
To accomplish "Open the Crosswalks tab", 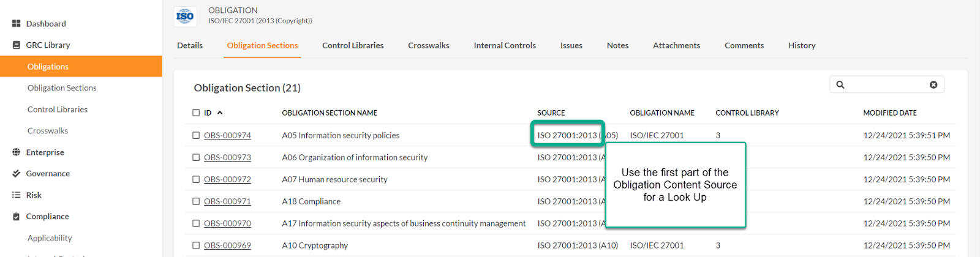I will (x=429, y=45).
